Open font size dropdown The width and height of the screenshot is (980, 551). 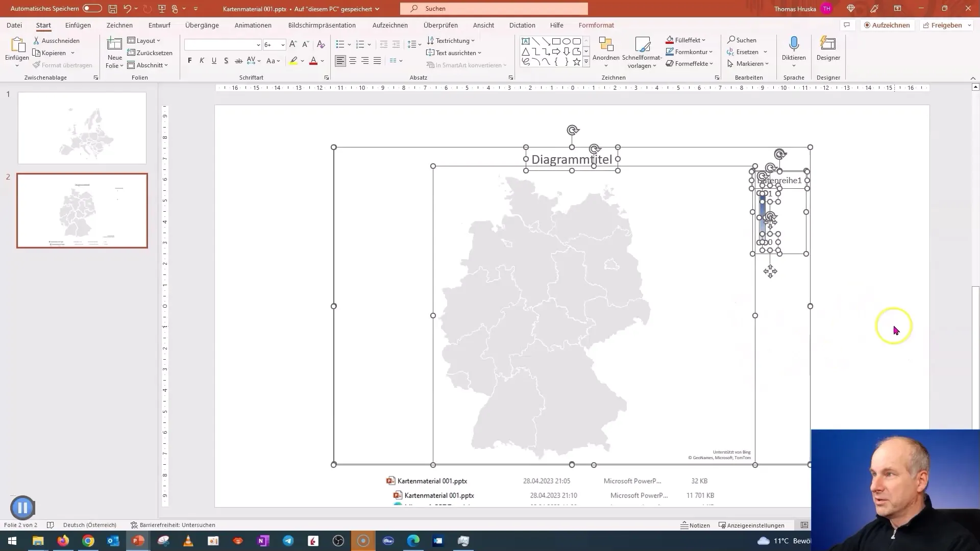[x=283, y=45]
